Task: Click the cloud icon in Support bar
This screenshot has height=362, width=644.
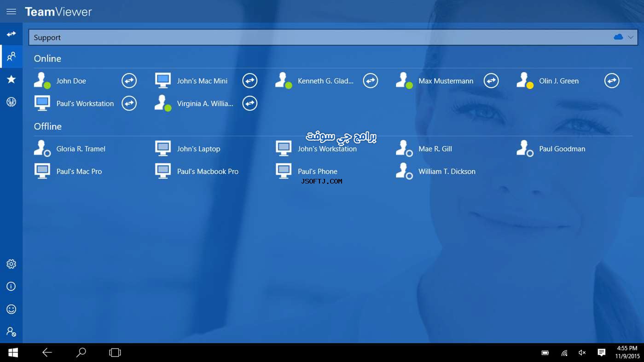Action: [618, 37]
